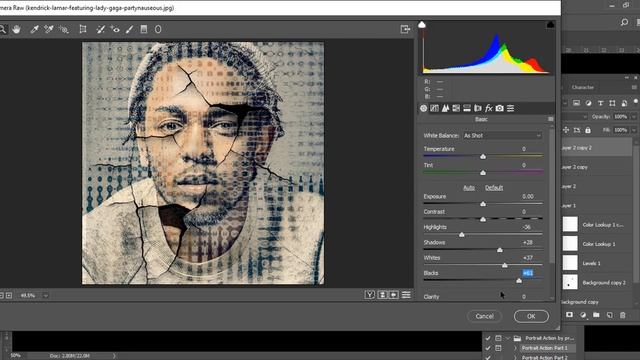The height and width of the screenshot is (360, 640).
Task: Toggle highlight clipping warning in histogram
Action: click(550, 25)
